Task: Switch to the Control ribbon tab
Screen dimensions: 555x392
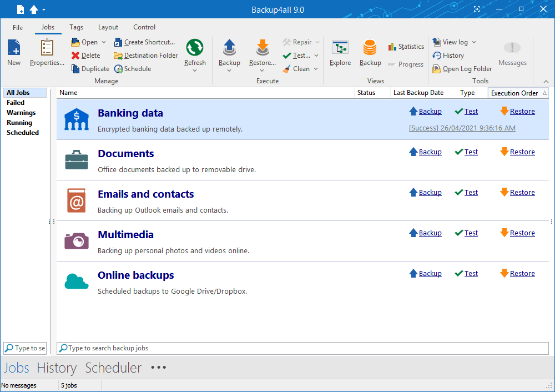Action: click(x=144, y=27)
